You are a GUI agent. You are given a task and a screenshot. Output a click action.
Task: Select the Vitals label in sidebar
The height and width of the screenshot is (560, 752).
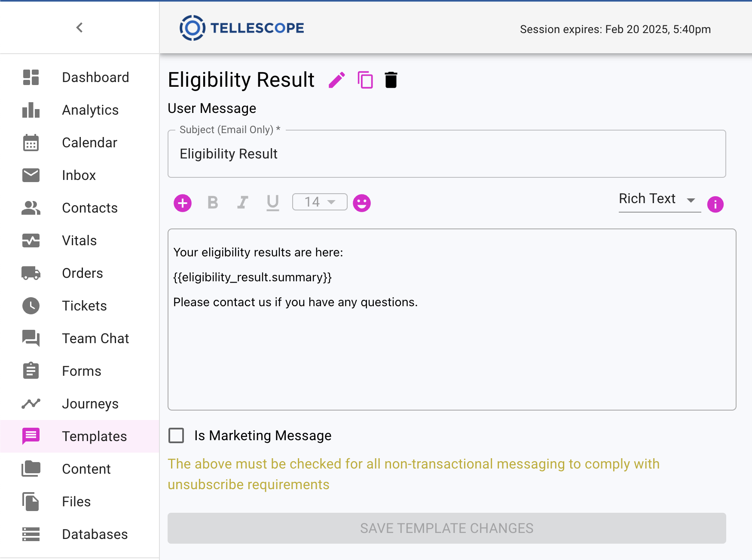[79, 240]
